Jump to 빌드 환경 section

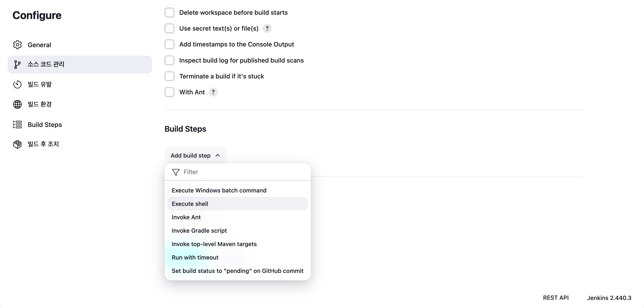point(80,104)
